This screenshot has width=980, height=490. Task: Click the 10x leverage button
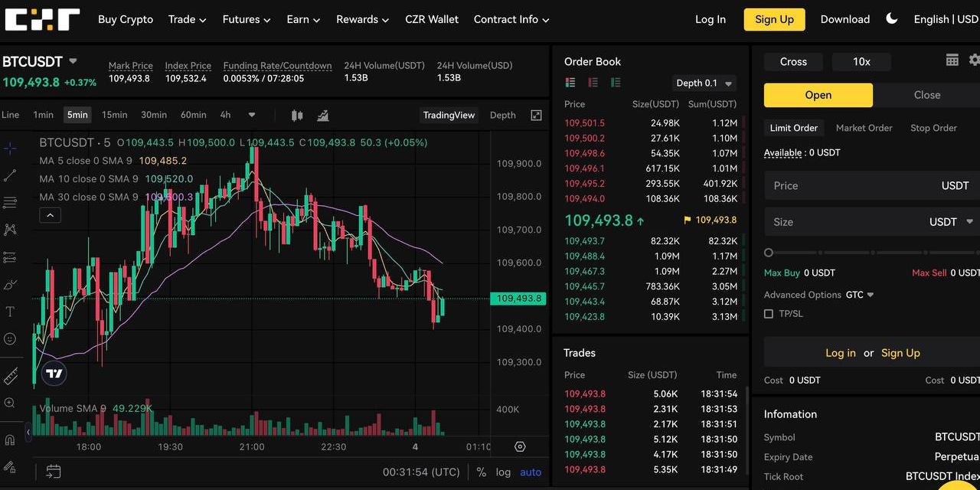(861, 62)
